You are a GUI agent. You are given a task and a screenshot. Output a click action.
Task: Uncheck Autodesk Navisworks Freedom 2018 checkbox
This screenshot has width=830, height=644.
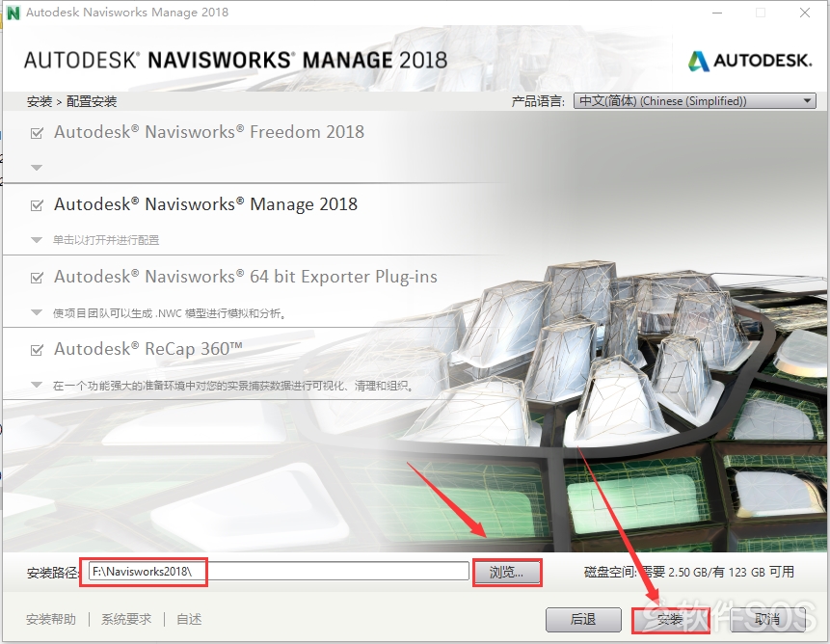click(37, 133)
